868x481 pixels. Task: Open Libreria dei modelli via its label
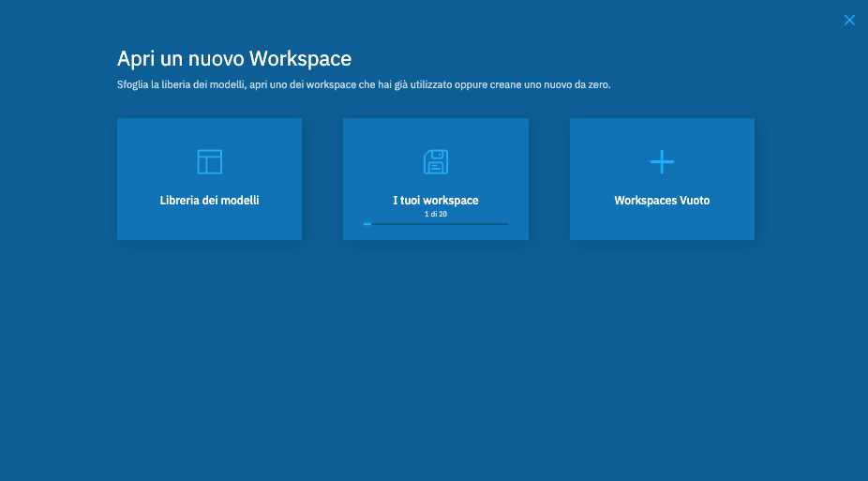209,201
